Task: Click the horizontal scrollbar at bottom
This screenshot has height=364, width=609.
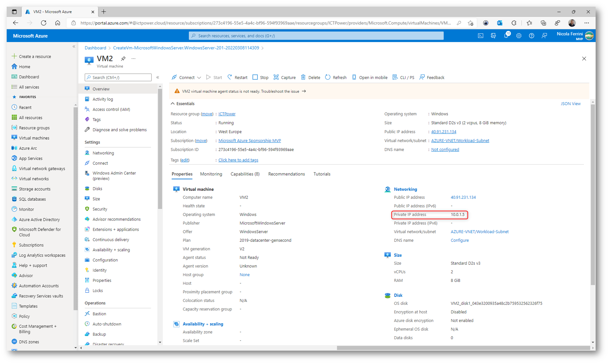Action: pyautogui.click(x=463, y=348)
